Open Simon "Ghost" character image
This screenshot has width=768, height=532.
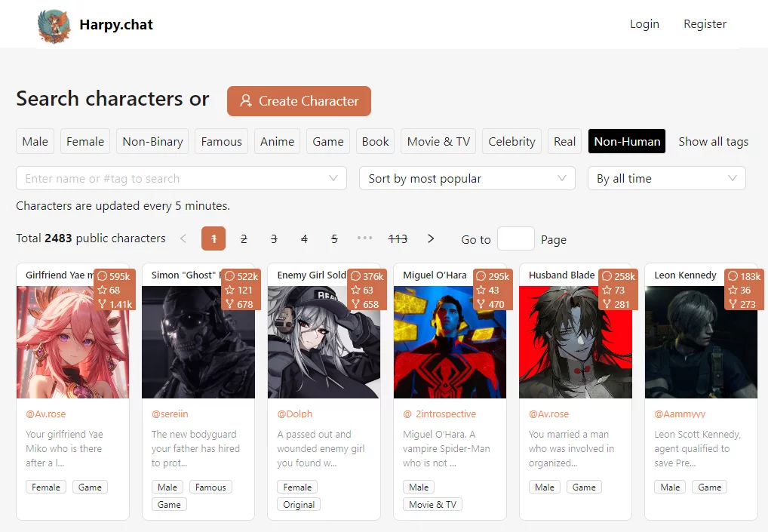tap(198, 343)
